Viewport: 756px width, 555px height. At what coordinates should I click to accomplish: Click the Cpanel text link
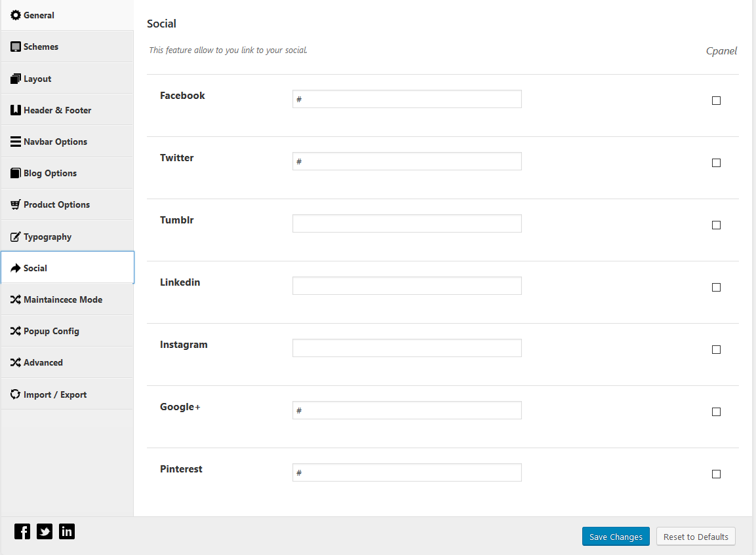[x=721, y=51]
